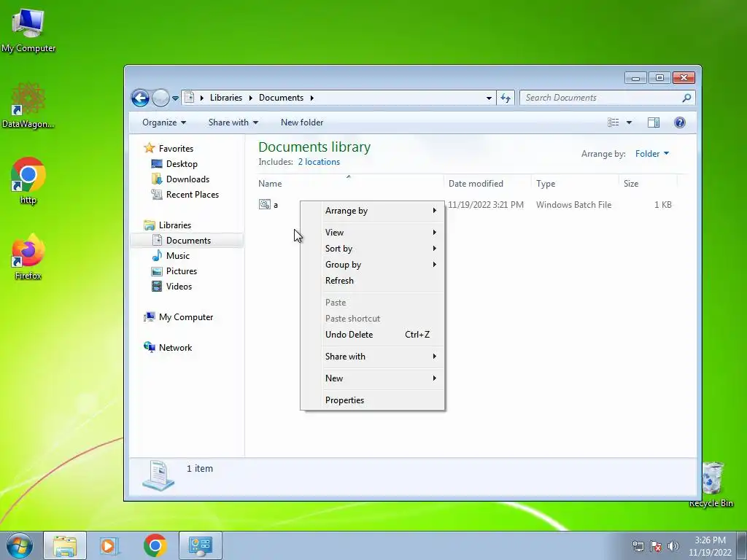Screen dimensions: 747x560
Task: Expand Share with in context menu
Action: point(372,356)
